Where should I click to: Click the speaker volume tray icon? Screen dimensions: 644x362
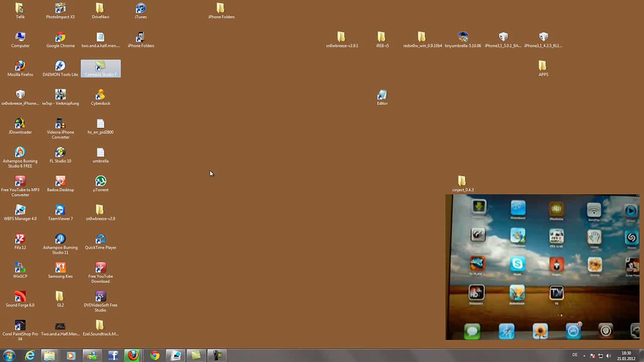(609, 356)
